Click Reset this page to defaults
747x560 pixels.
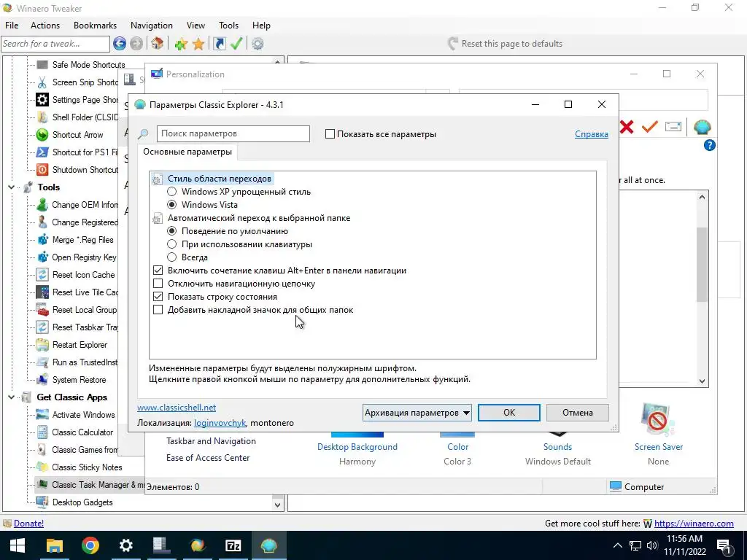click(505, 44)
